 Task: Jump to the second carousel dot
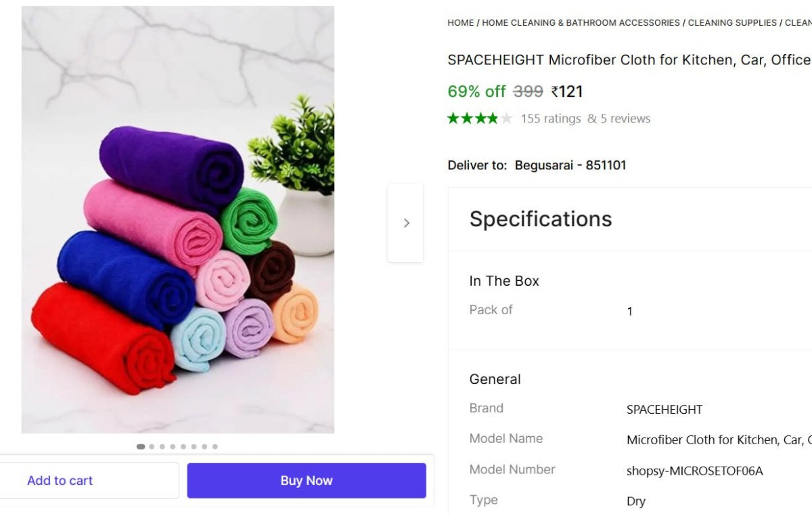pyautogui.click(x=152, y=446)
